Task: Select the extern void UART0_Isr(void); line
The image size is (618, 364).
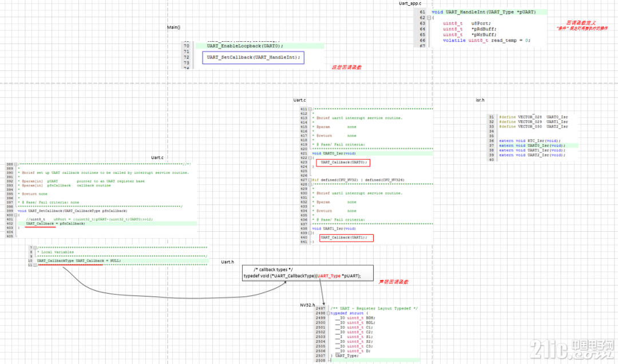Action: pos(532,145)
